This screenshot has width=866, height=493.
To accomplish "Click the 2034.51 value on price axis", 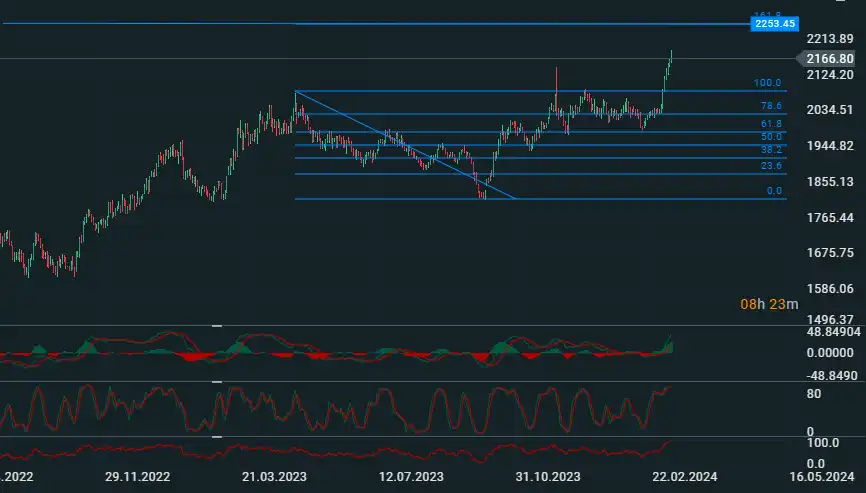I will click(828, 110).
